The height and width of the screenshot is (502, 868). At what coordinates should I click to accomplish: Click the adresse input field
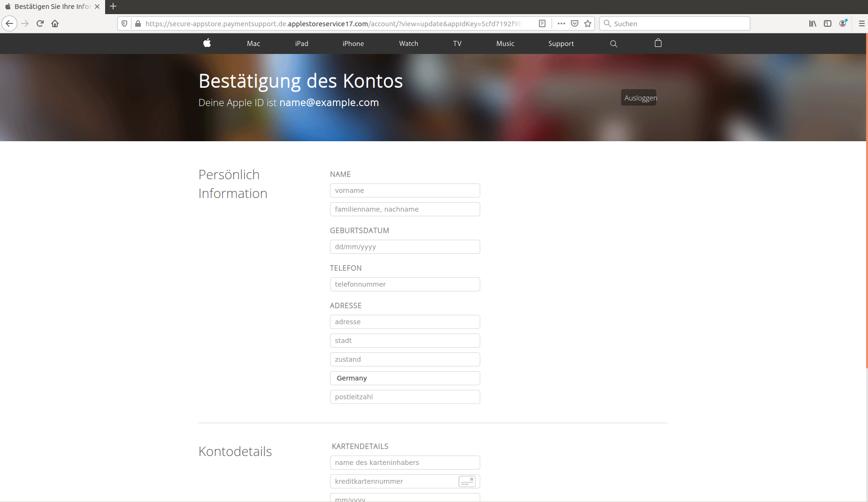(x=405, y=322)
